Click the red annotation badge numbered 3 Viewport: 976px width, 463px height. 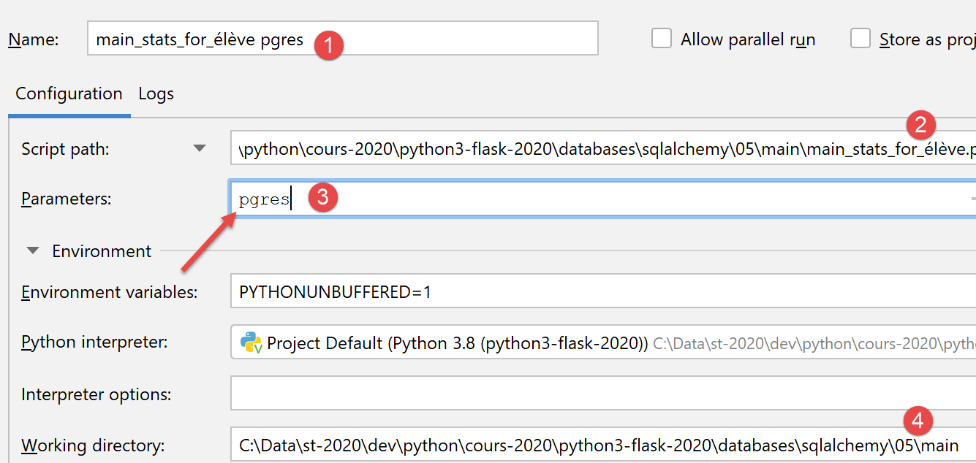[320, 197]
